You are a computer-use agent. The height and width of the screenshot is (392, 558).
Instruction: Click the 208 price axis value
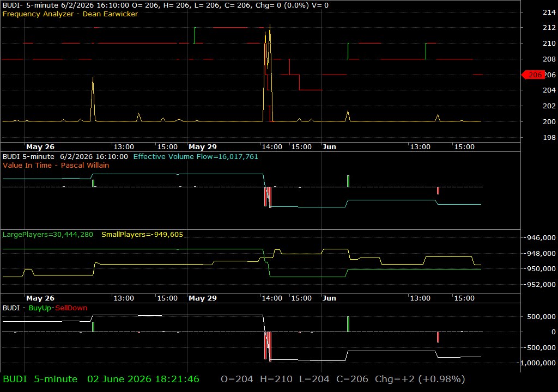[x=549, y=59]
